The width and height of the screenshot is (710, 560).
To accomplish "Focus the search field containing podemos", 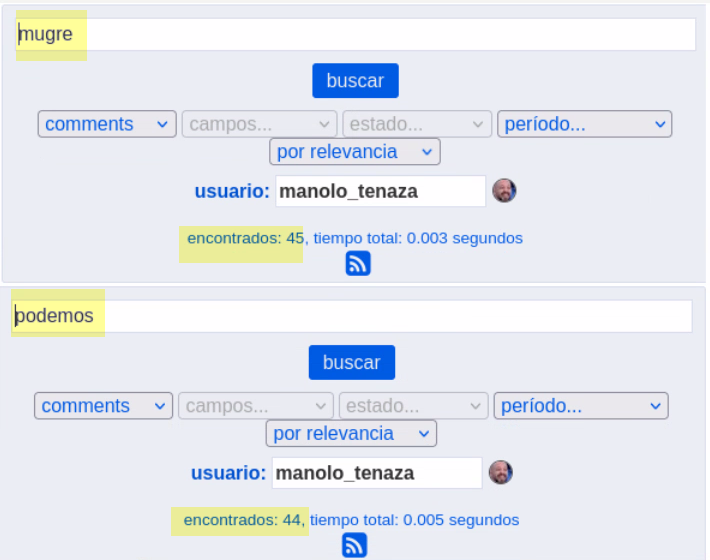I will click(x=352, y=316).
